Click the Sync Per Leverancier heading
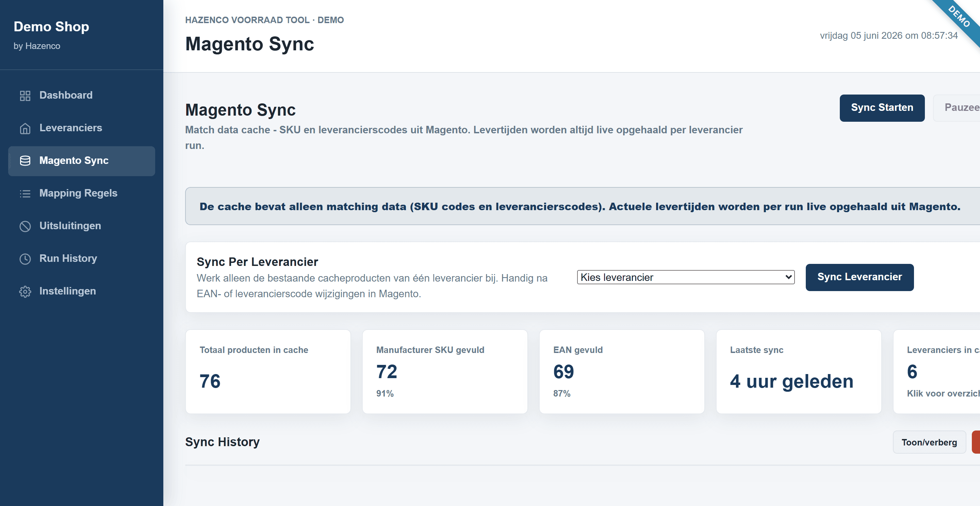 click(257, 262)
